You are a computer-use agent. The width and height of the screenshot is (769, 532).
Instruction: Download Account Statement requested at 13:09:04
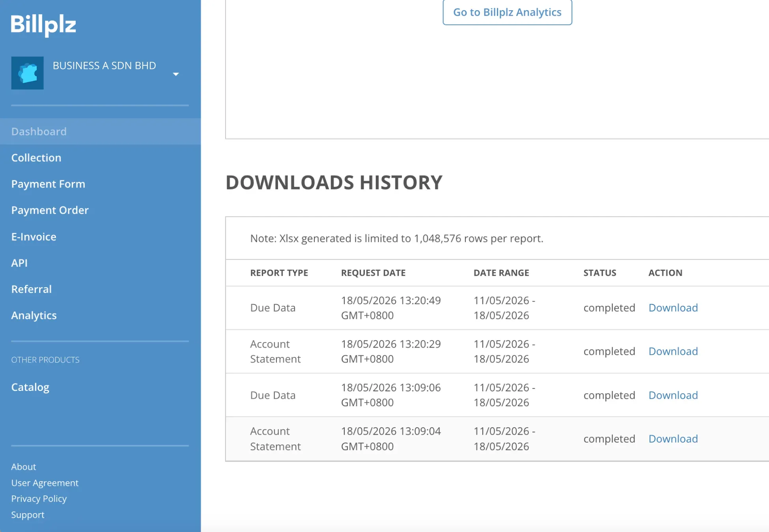point(673,439)
